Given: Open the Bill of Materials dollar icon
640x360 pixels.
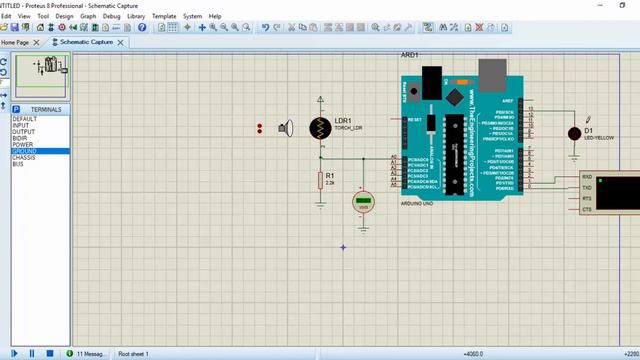Looking at the screenshot, I should tap(106, 27).
